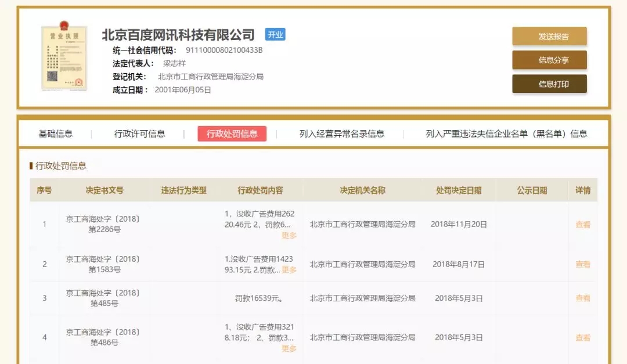
Task: Click decision number 京工商海处字〔2018〕第486号
Action: (x=104, y=337)
